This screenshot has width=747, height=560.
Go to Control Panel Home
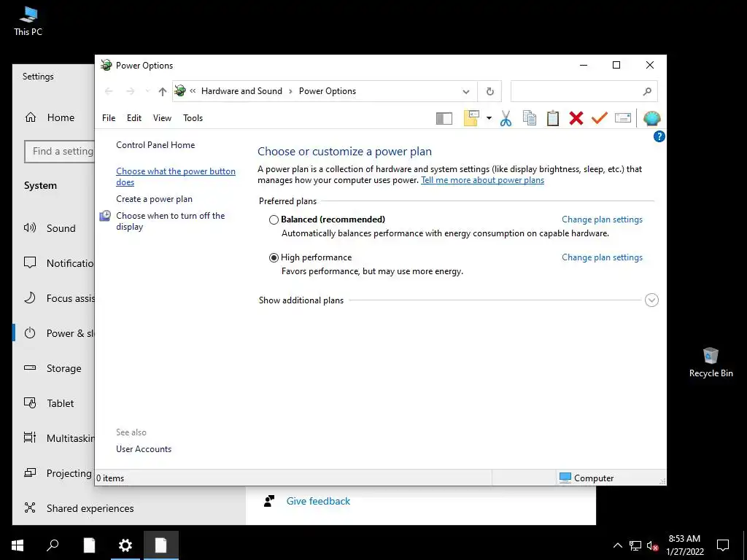coord(155,145)
